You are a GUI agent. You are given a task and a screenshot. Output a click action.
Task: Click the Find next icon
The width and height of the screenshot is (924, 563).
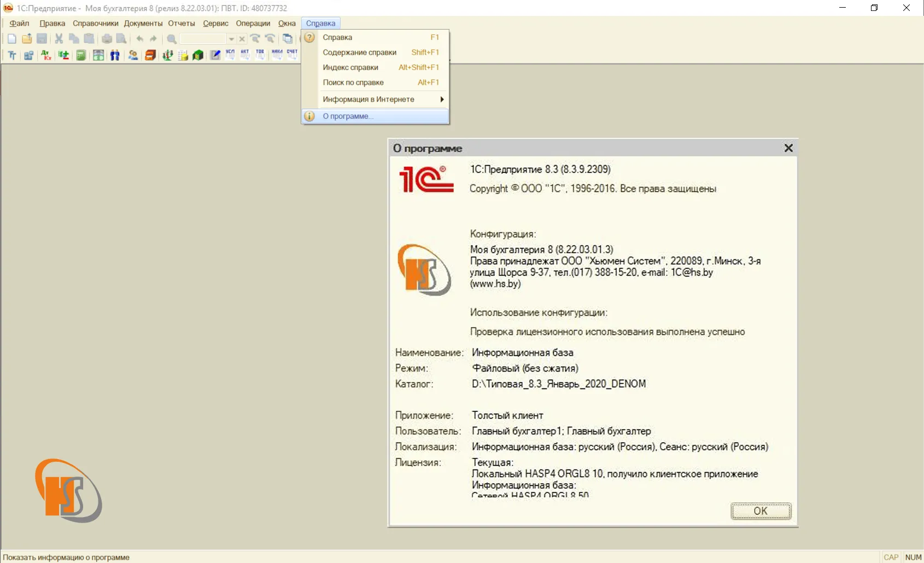click(255, 39)
